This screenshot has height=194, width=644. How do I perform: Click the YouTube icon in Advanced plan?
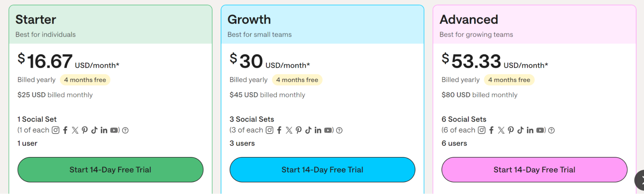(x=540, y=130)
